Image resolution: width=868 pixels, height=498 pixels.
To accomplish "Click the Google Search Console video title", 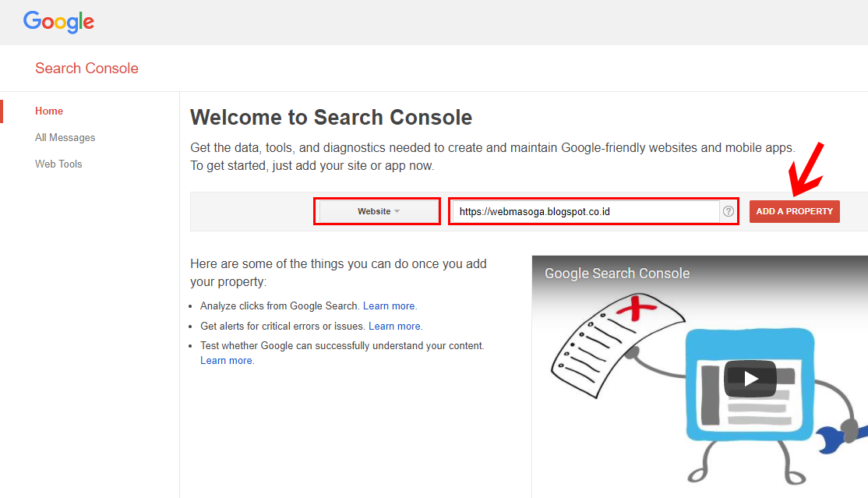I will point(617,274).
